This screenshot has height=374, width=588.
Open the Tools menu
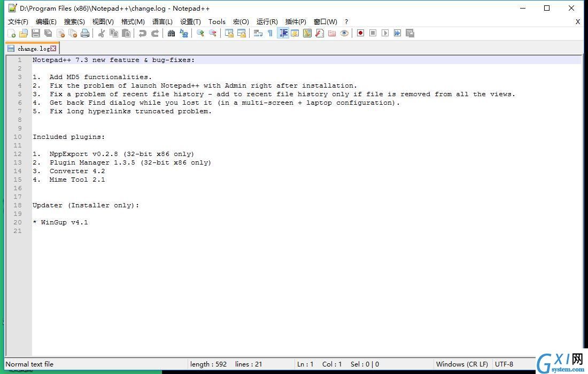pyautogui.click(x=217, y=22)
